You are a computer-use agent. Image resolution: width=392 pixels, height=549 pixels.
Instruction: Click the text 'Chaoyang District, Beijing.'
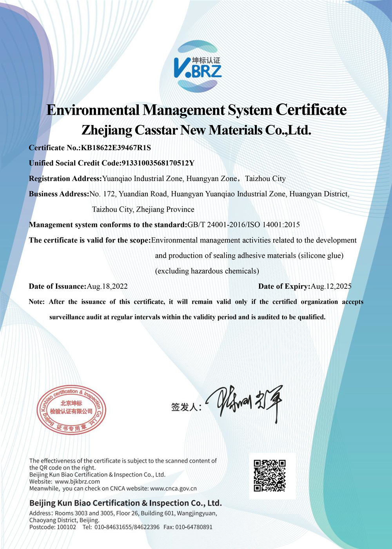64,520
